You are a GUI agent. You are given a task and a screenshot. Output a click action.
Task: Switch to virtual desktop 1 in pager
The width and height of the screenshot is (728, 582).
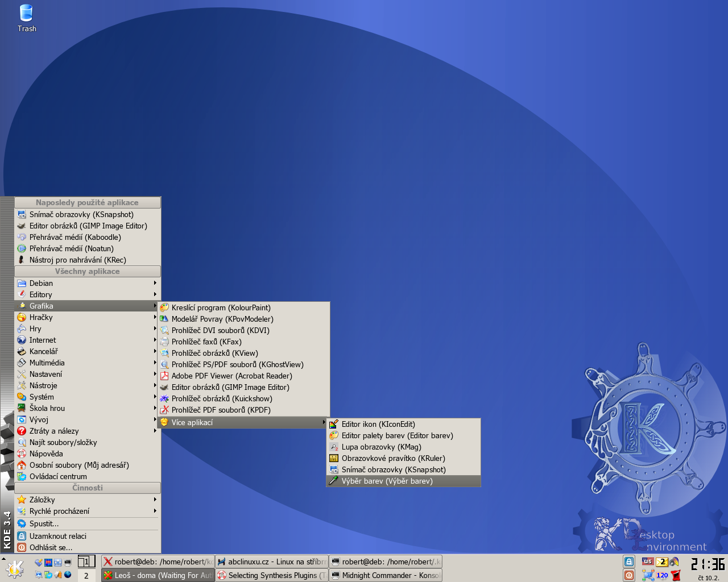(x=86, y=562)
